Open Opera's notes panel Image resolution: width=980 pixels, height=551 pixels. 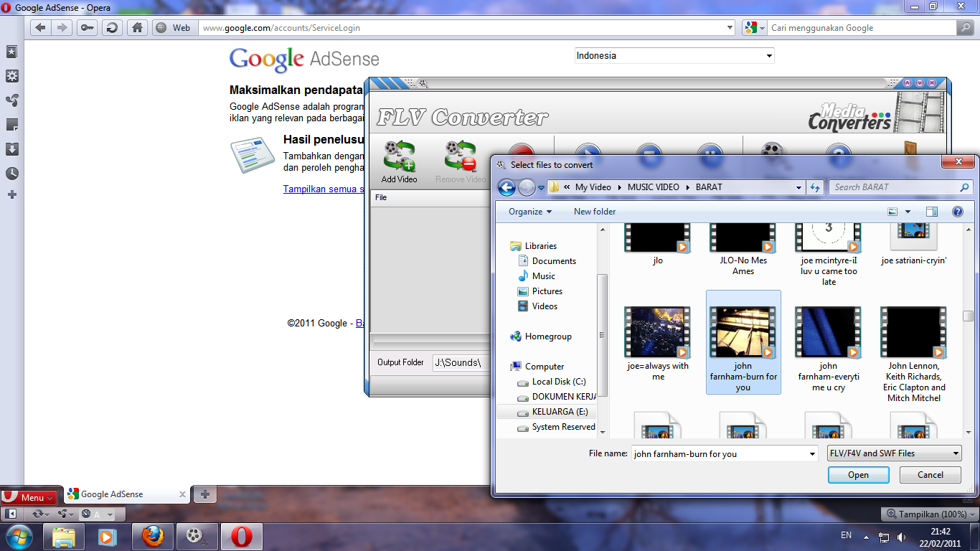pyautogui.click(x=11, y=125)
